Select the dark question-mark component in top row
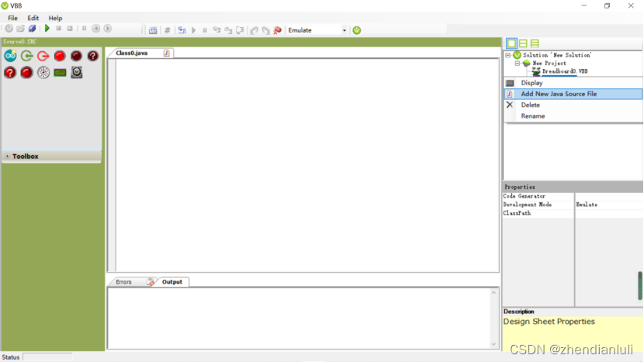 (x=93, y=56)
